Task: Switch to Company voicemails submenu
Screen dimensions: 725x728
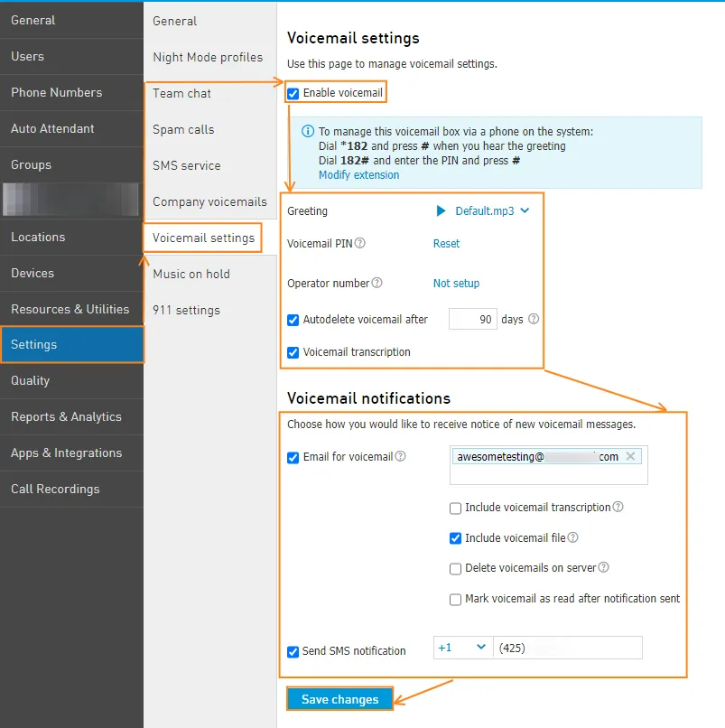Action: (x=209, y=201)
